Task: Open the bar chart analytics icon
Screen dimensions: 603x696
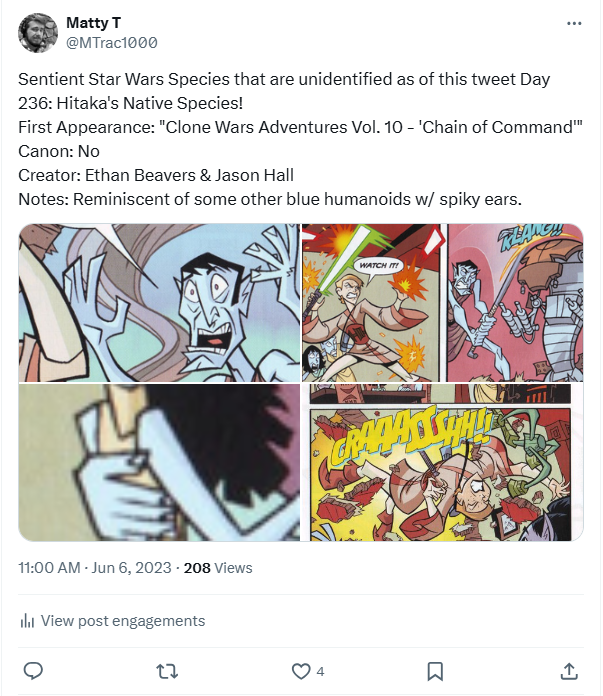Action: (x=27, y=621)
